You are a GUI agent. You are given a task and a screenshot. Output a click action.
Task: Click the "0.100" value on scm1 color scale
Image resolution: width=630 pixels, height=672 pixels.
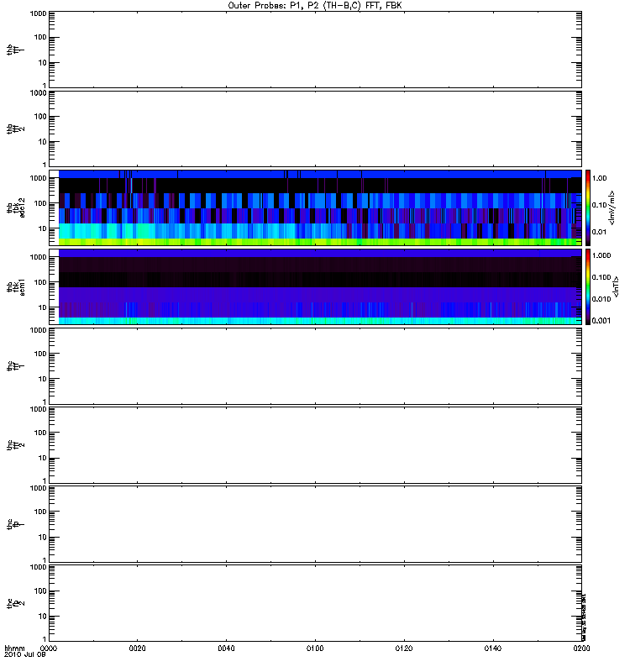pos(601,277)
